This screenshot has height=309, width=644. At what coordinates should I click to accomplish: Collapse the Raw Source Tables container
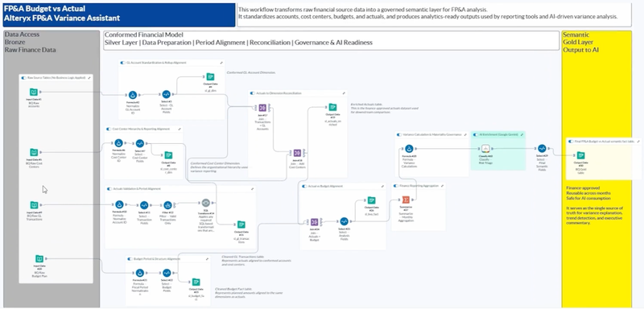click(89, 77)
